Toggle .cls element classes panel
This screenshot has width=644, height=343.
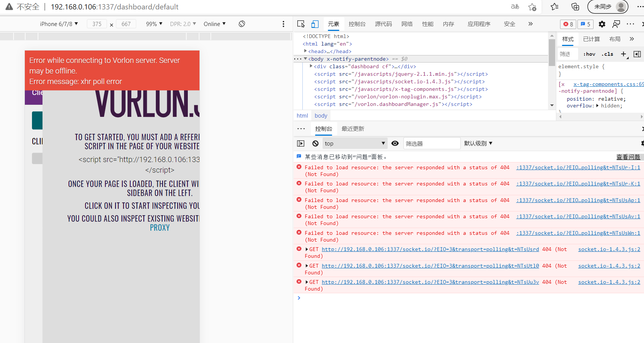(607, 54)
